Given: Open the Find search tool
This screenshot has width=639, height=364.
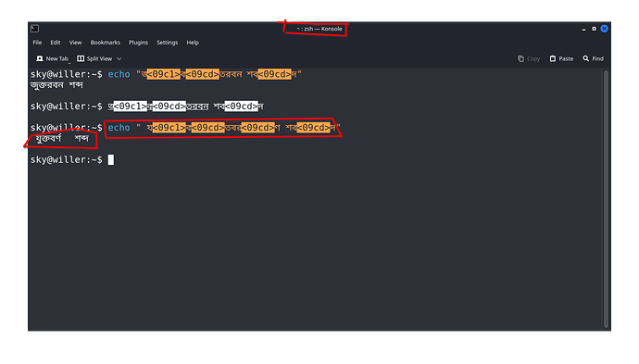Looking at the screenshot, I should coord(593,58).
